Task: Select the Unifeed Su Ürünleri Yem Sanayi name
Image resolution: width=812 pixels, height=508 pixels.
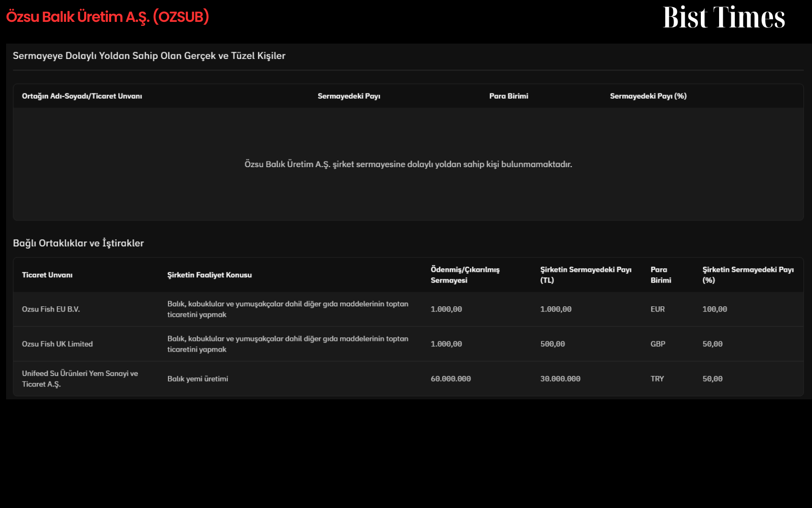Action: click(80, 379)
